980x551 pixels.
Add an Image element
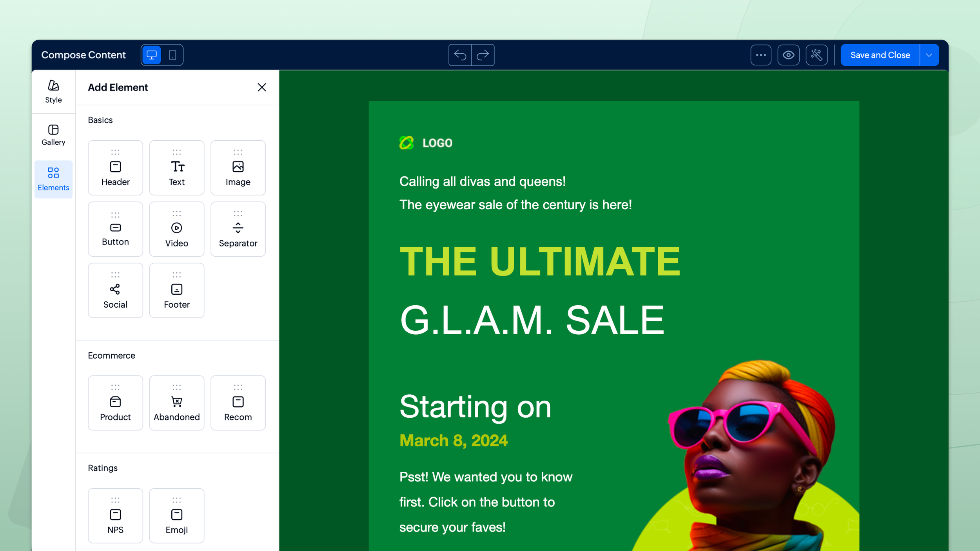click(238, 168)
